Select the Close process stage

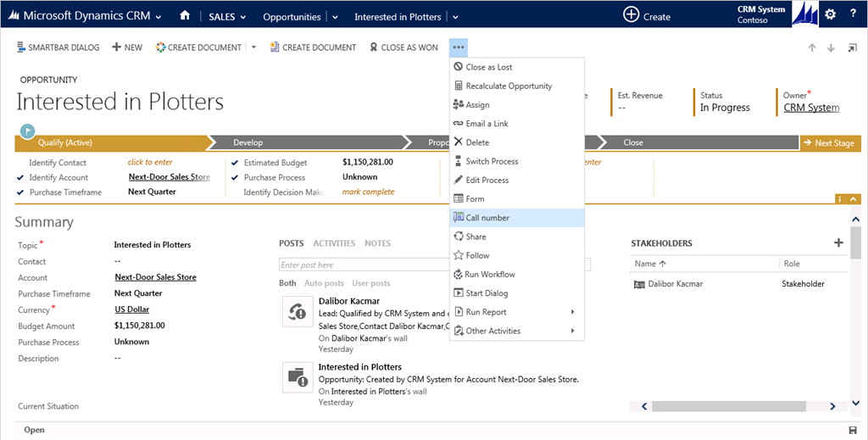tap(699, 142)
